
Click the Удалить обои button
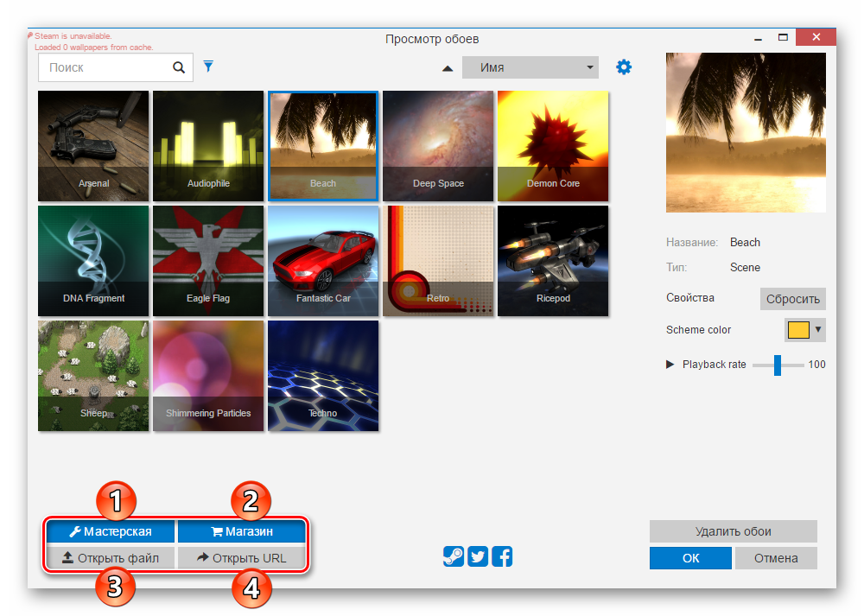tap(733, 531)
